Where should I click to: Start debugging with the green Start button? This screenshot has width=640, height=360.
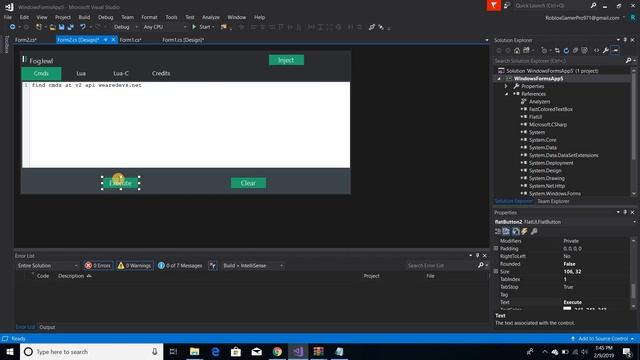(203, 27)
